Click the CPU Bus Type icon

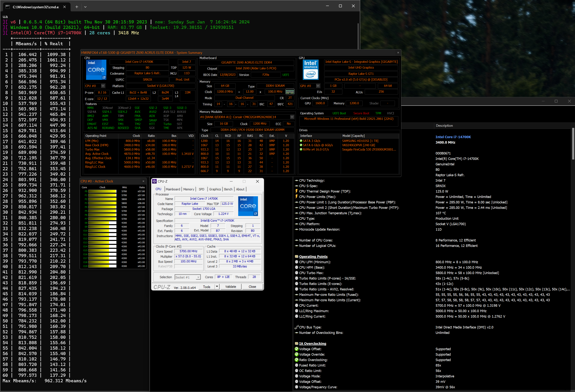pyautogui.click(x=296, y=327)
